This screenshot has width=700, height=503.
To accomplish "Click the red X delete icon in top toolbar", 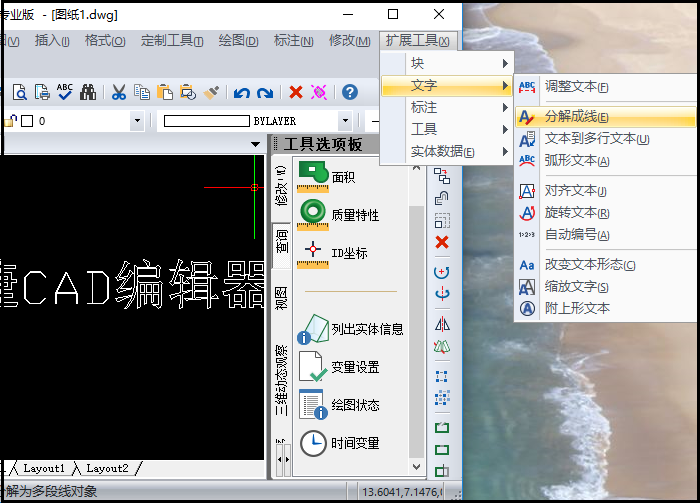I will click(296, 92).
